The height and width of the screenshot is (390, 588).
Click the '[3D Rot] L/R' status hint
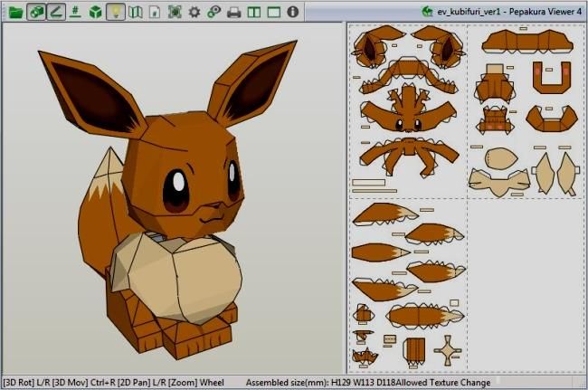click(x=26, y=383)
